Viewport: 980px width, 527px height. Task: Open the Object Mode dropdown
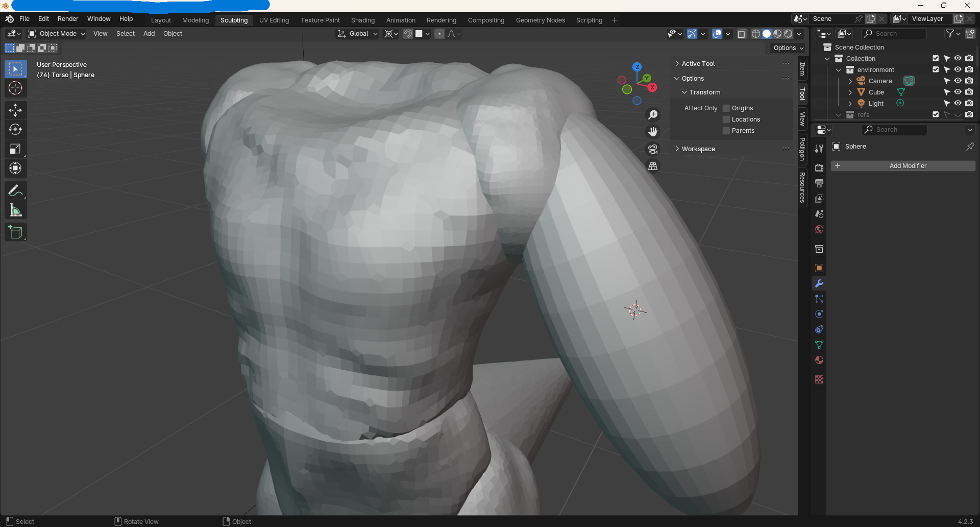pos(57,34)
